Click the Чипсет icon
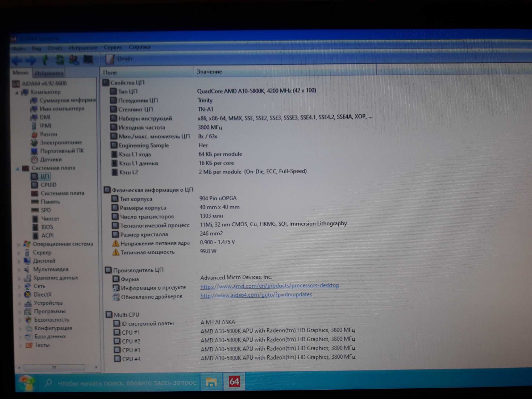The image size is (532, 399). click(35, 219)
